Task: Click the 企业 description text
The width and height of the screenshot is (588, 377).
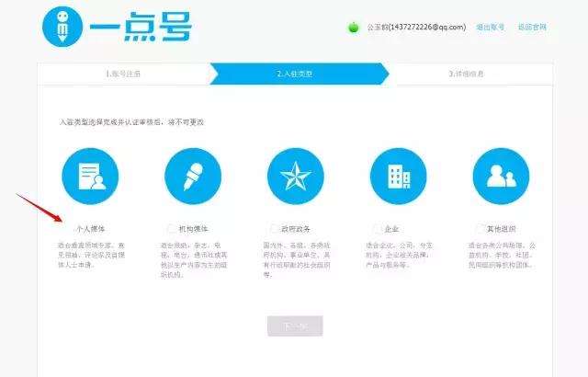Action: (x=400, y=255)
